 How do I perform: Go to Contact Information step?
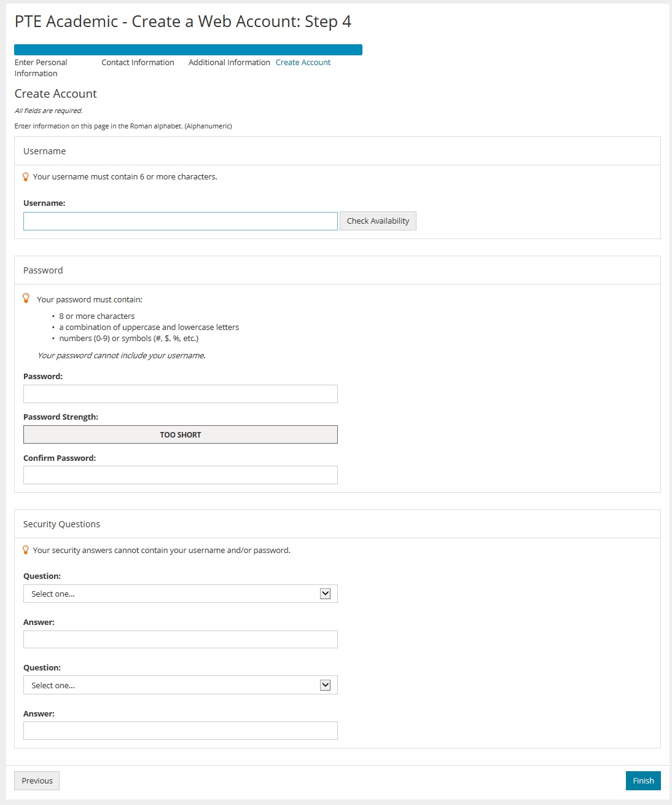138,63
